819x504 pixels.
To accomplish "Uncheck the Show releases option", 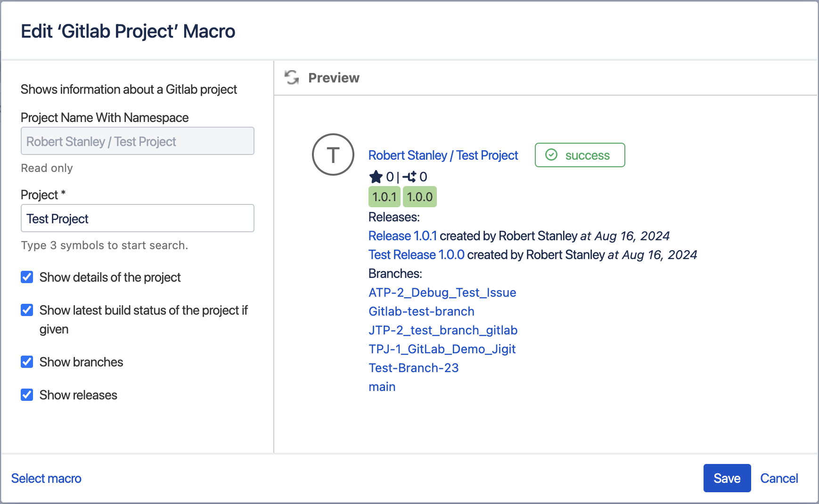I will (27, 395).
